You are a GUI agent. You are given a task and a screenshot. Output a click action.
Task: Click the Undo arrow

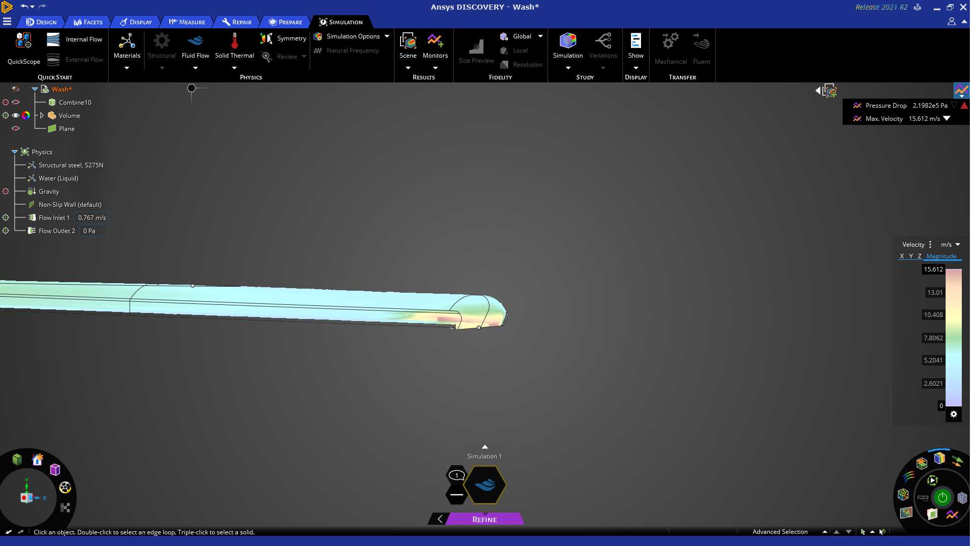pyautogui.click(x=24, y=7)
